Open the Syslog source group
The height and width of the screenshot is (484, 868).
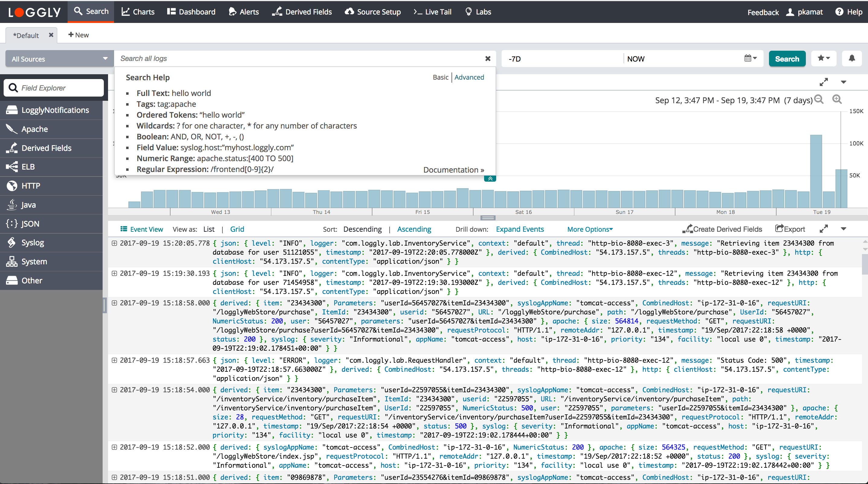(32, 242)
